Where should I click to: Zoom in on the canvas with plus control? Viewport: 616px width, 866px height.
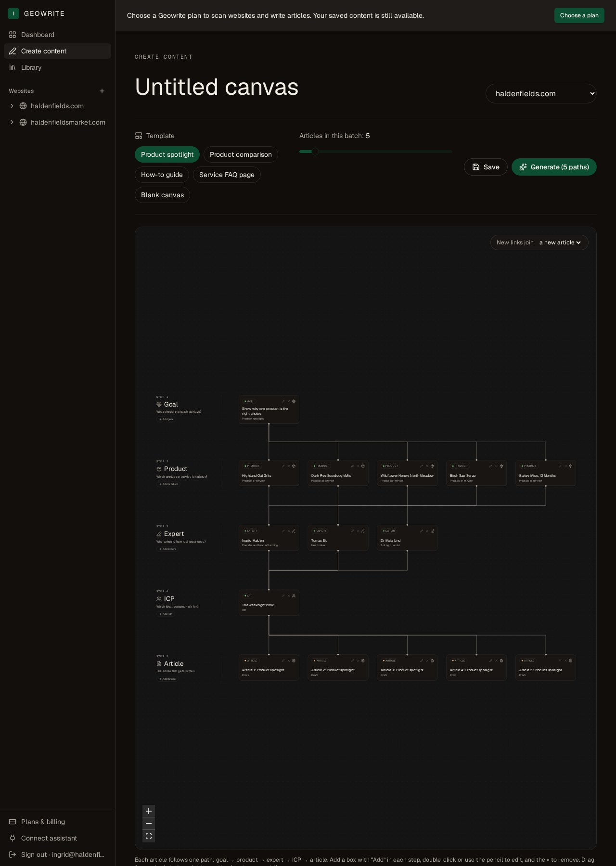pyautogui.click(x=149, y=811)
